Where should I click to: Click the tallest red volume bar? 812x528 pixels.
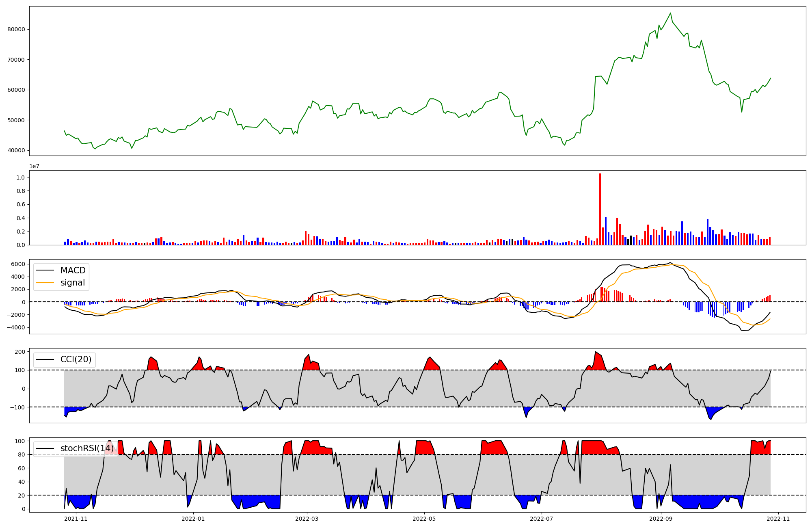point(600,209)
